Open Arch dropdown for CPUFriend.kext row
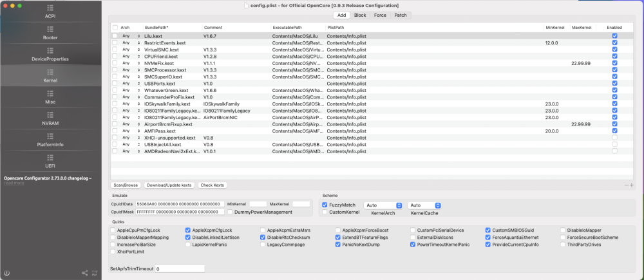 coord(131,56)
